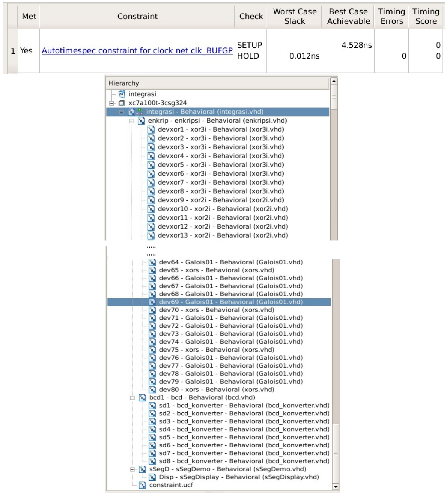This screenshot has height=496, width=448.
Task: Click the Worst Case Slack column header
Action: pyautogui.click(x=294, y=16)
